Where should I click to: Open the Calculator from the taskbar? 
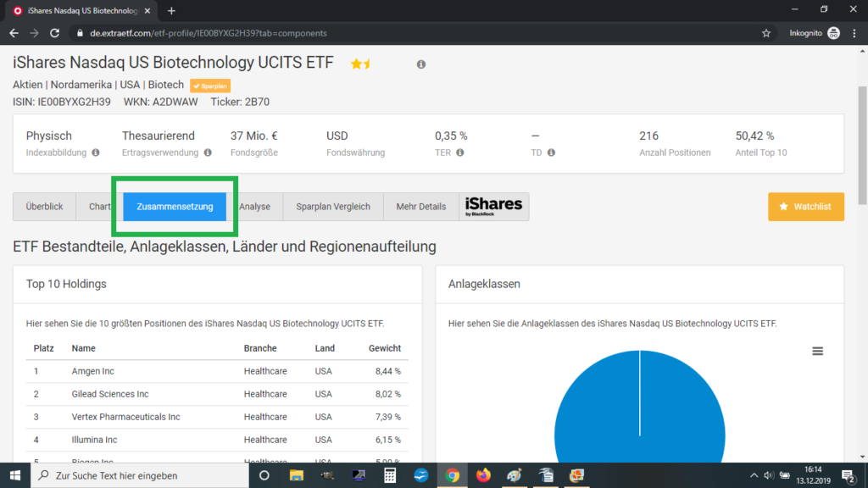point(390,475)
